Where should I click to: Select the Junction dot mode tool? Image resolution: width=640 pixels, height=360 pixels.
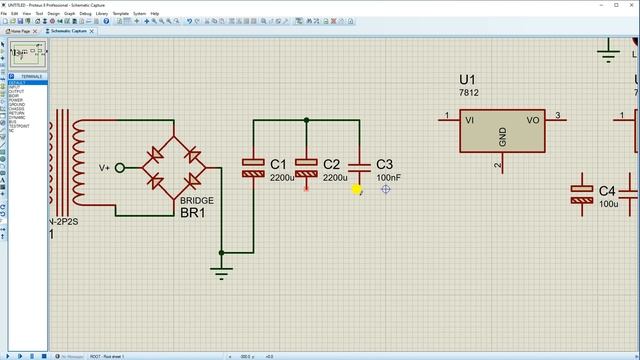[x=2, y=58]
